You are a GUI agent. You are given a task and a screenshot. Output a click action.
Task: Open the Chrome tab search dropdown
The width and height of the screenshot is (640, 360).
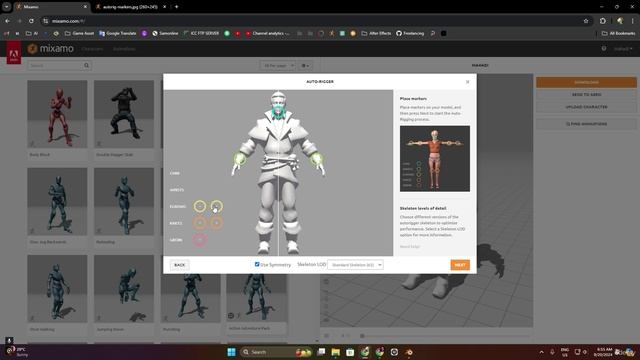click(7, 7)
